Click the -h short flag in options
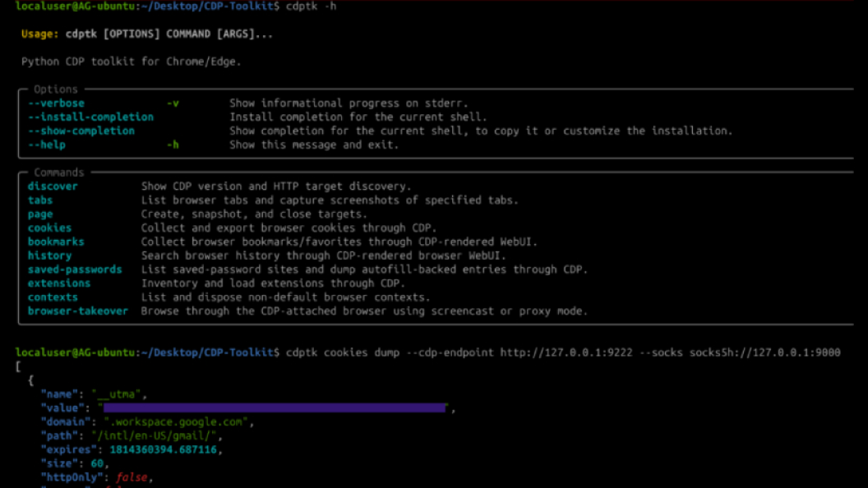This screenshot has width=868, height=488. [x=173, y=145]
